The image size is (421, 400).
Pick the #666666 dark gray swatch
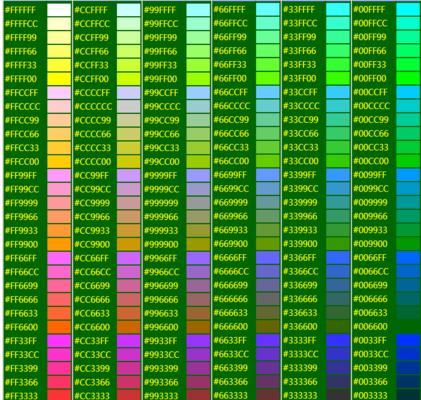(x=268, y=299)
